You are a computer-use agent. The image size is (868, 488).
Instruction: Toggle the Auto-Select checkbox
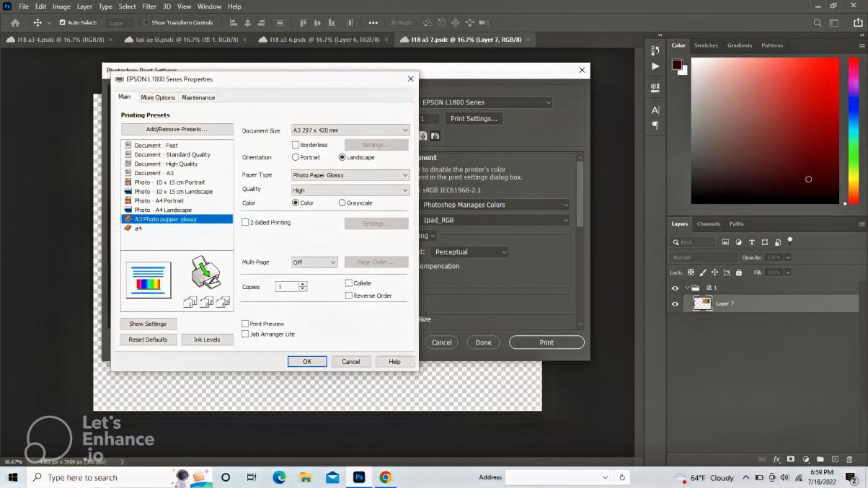[62, 22]
